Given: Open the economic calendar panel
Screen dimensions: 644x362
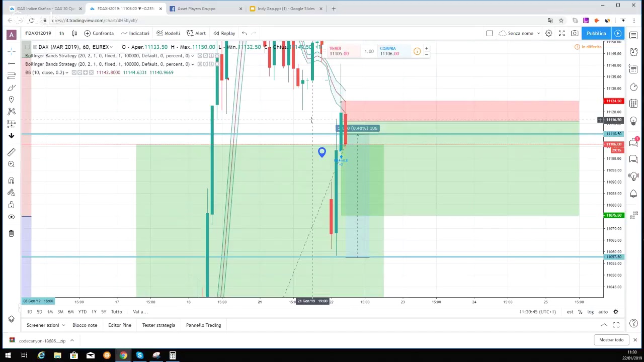Looking at the screenshot, I should tap(633, 104).
